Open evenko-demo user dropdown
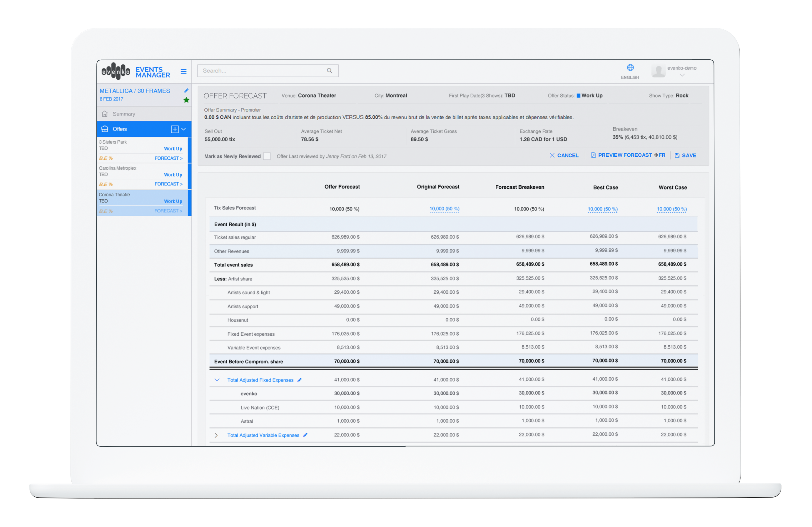Screen dimensions: 812x527 pos(682,75)
